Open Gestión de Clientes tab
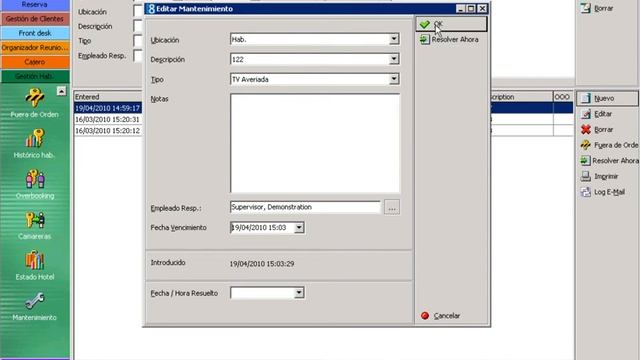Viewport: 640px width, 360px height. 35,19
